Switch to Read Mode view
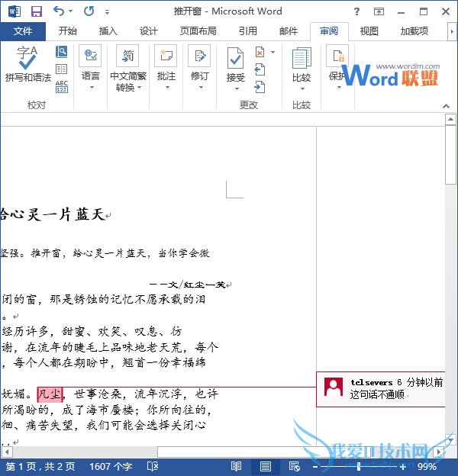Screen dimensions: 458x476 [236, 467]
